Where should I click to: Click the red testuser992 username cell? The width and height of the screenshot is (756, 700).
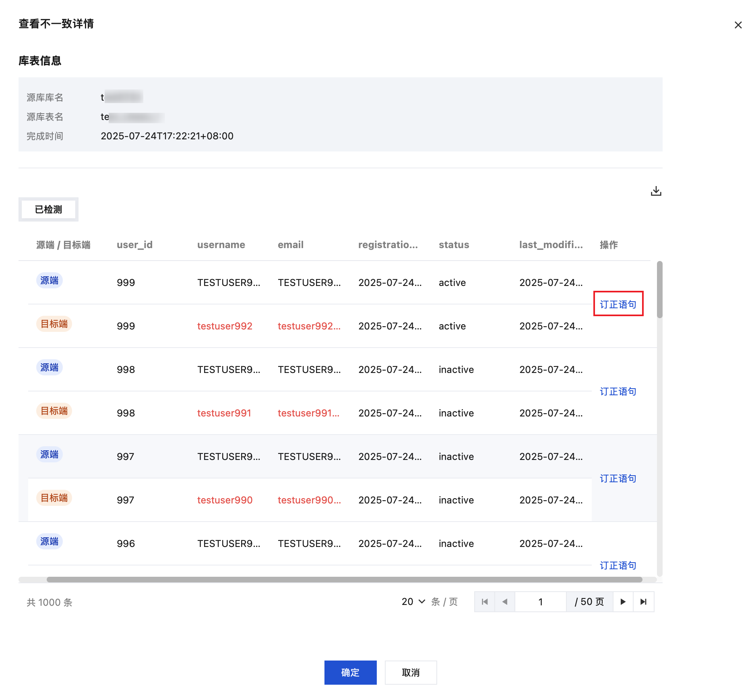225,326
